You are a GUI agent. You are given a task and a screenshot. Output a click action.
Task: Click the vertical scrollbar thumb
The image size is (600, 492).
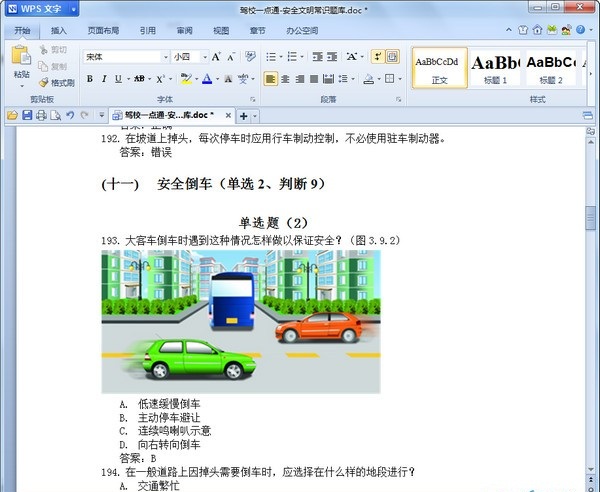point(591,218)
